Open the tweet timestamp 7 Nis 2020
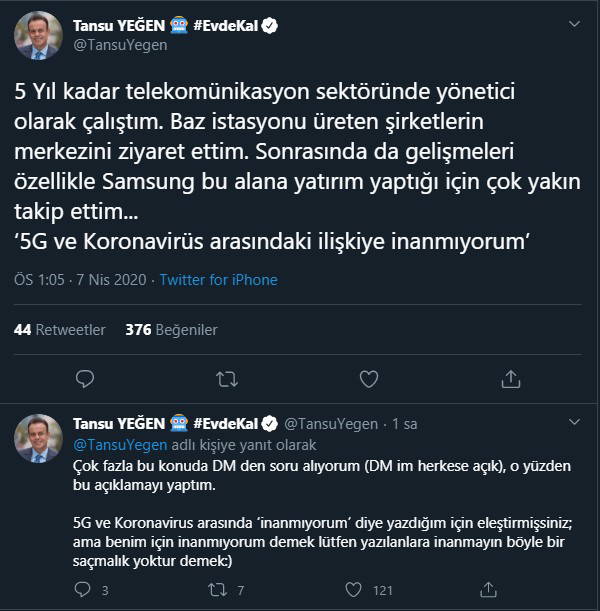This screenshot has height=611, width=600. coord(105,280)
